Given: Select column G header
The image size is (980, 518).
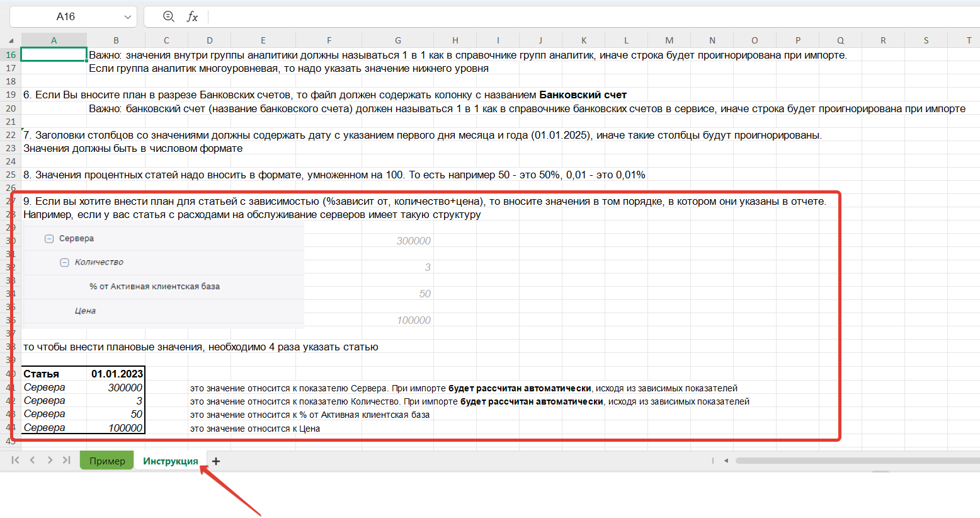Looking at the screenshot, I should point(397,40).
